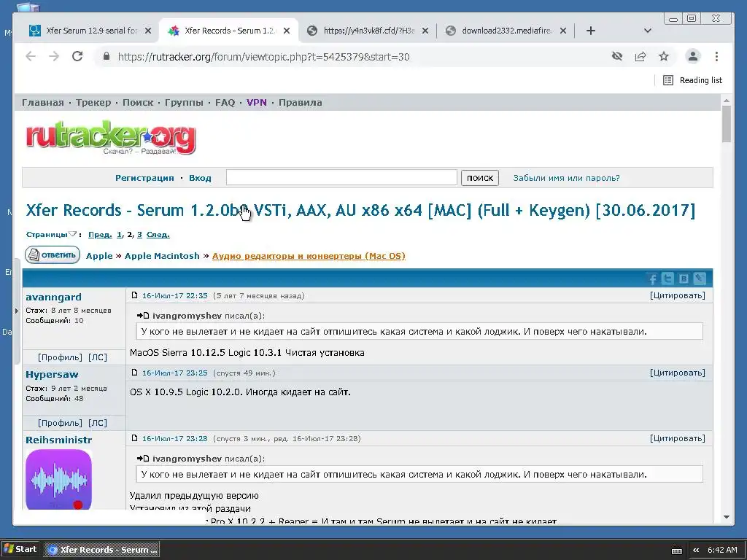The width and height of the screenshot is (747, 560).
Task: Open the Регистрация link
Action: [x=145, y=178]
